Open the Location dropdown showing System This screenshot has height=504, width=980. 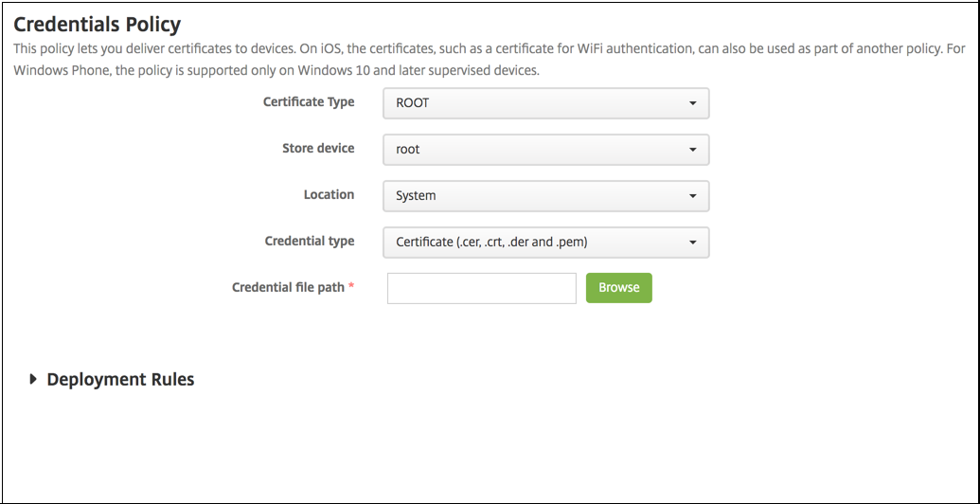tap(545, 196)
